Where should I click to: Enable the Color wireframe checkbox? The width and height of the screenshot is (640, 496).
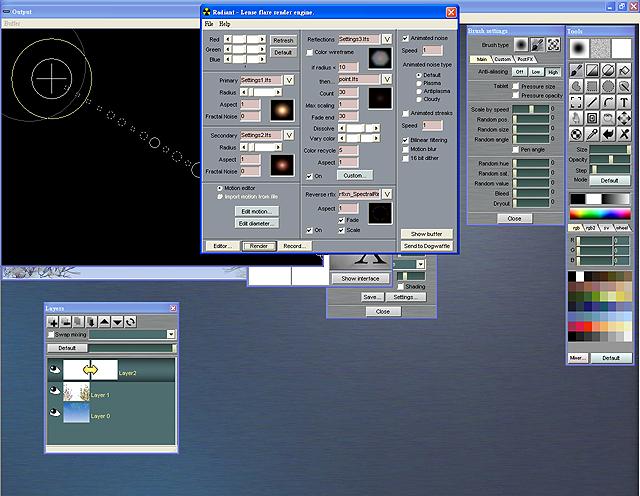tap(309, 51)
